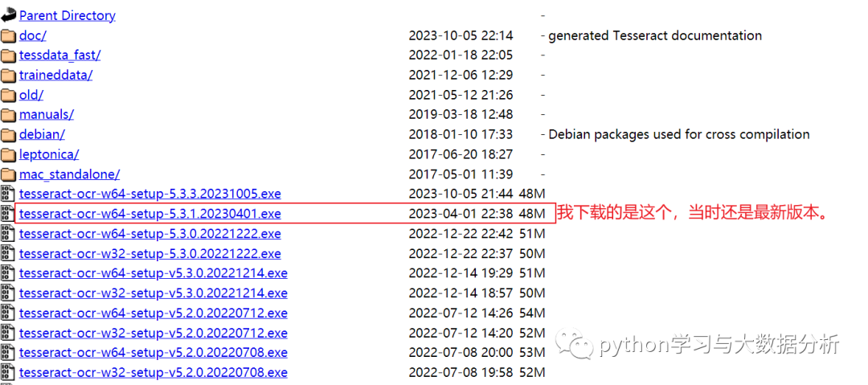Select the date 2019-03-18 12:48
868x385 pixels.
pos(461,115)
